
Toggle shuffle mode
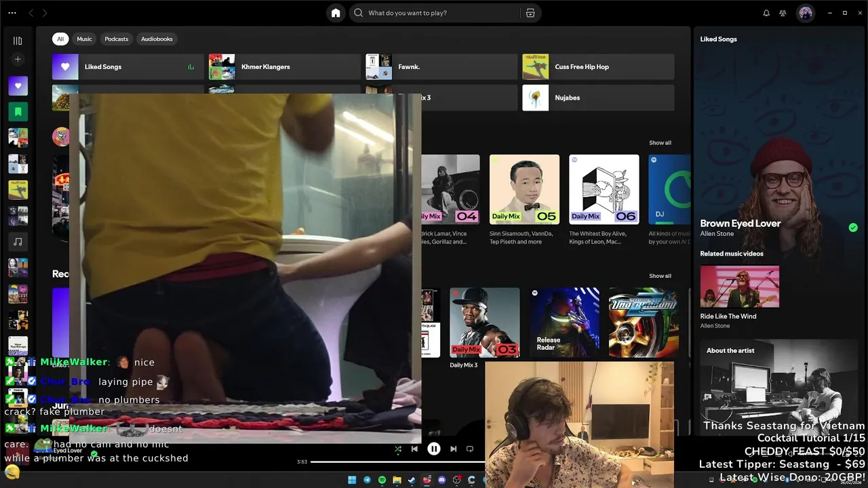[x=398, y=449]
